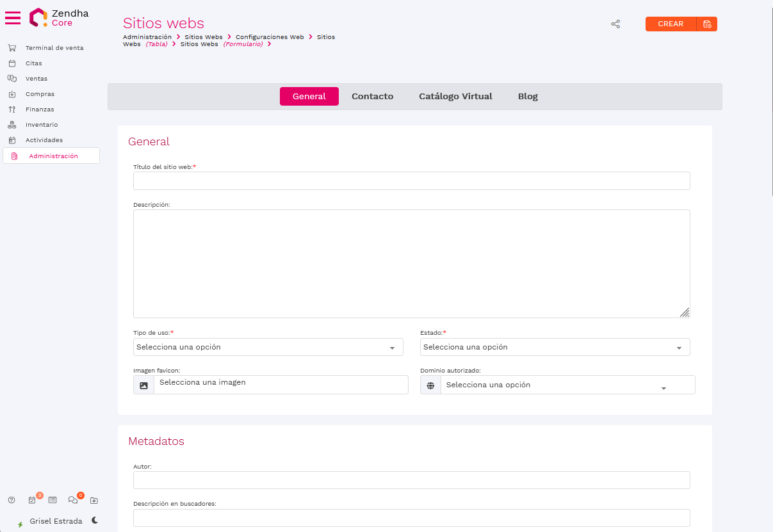Open the Dominio autorizado dropdown
The image size is (773, 532).
coord(557,385)
